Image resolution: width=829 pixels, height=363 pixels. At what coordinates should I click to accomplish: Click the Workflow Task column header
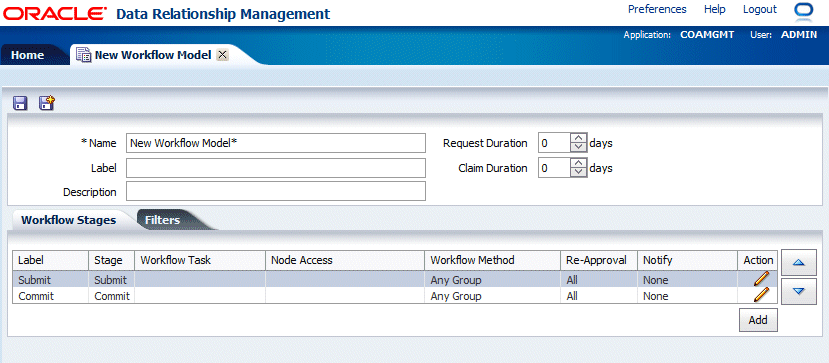tap(200, 260)
